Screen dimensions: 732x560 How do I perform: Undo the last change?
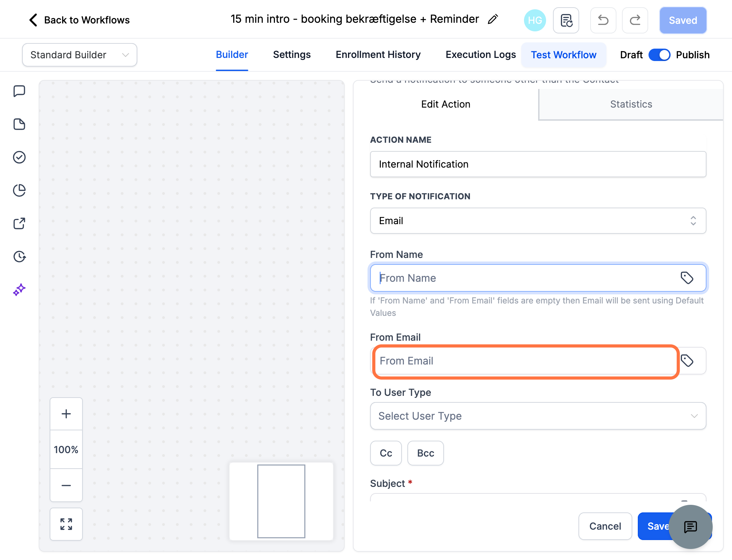coord(603,20)
